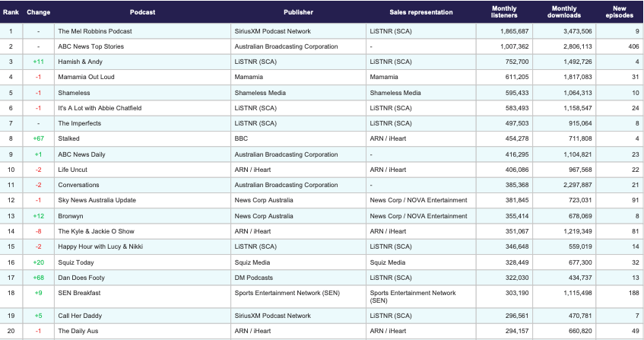Click the Sales representation column header
Image resolution: width=644 pixels, height=340 pixels.
click(x=421, y=12)
